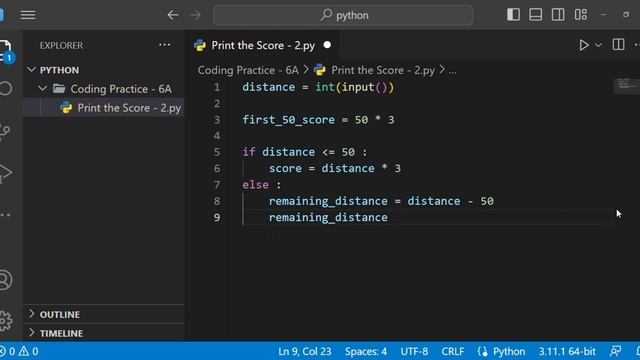This screenshot has height=360, width=640.
Task: Open the Search activity bar icon
Action: click(6, 89)
